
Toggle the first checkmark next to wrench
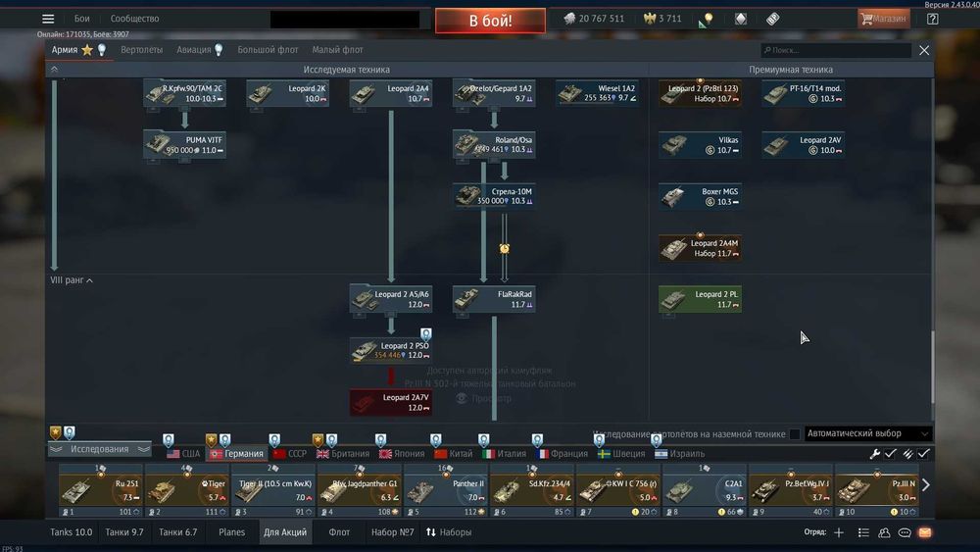click(x=891, y=454)
